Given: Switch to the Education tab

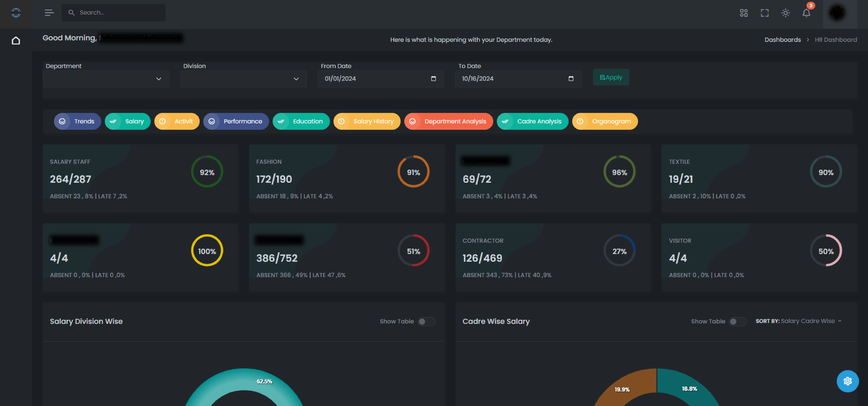Looking at the screenshot, I should (x=301, y=121).
